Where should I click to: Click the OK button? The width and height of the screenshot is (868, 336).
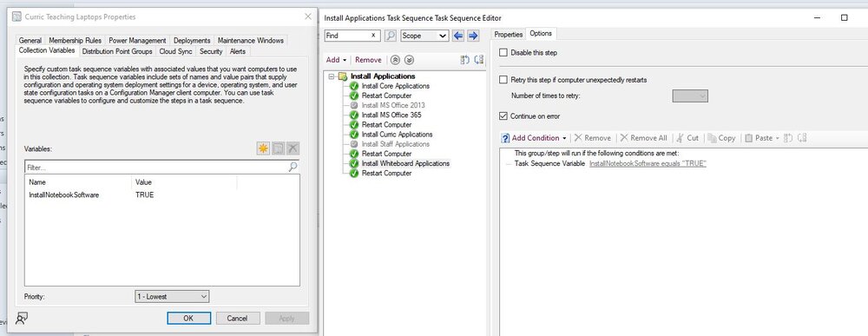(x=188, y=319)
